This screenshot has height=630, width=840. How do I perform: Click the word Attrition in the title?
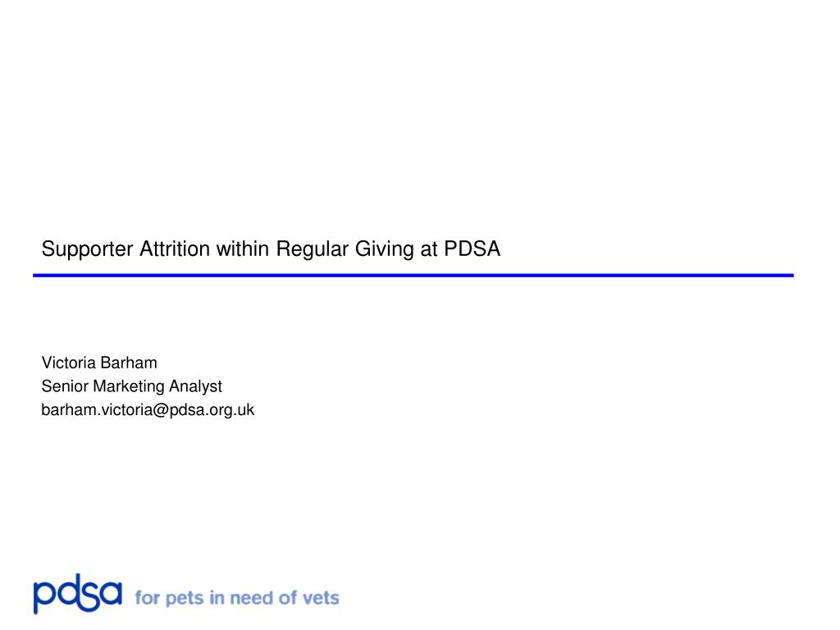(x=175, y=249)
